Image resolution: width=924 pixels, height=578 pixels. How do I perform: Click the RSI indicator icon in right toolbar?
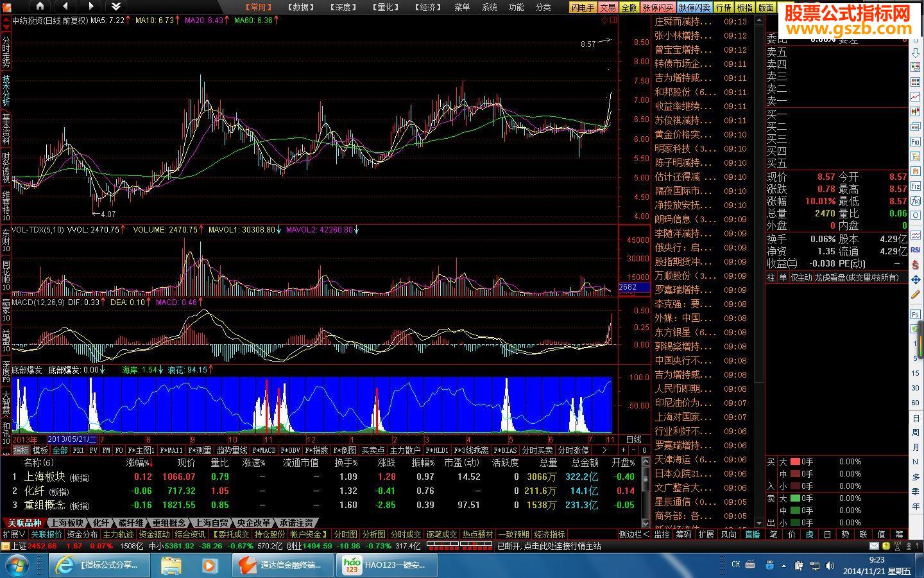click(x=916, y=250)
